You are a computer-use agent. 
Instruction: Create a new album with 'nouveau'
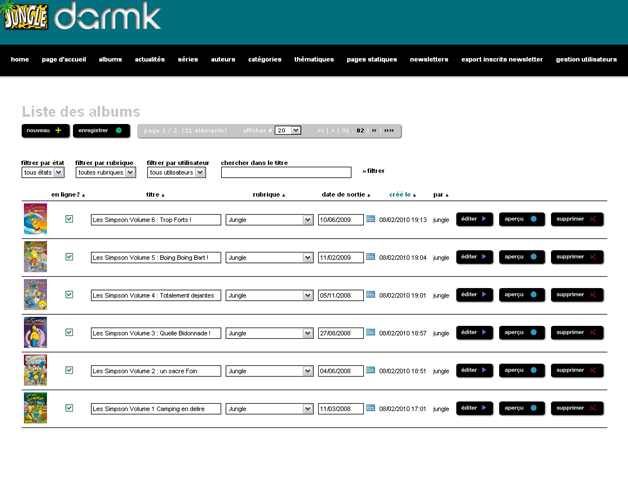[45, 131]
